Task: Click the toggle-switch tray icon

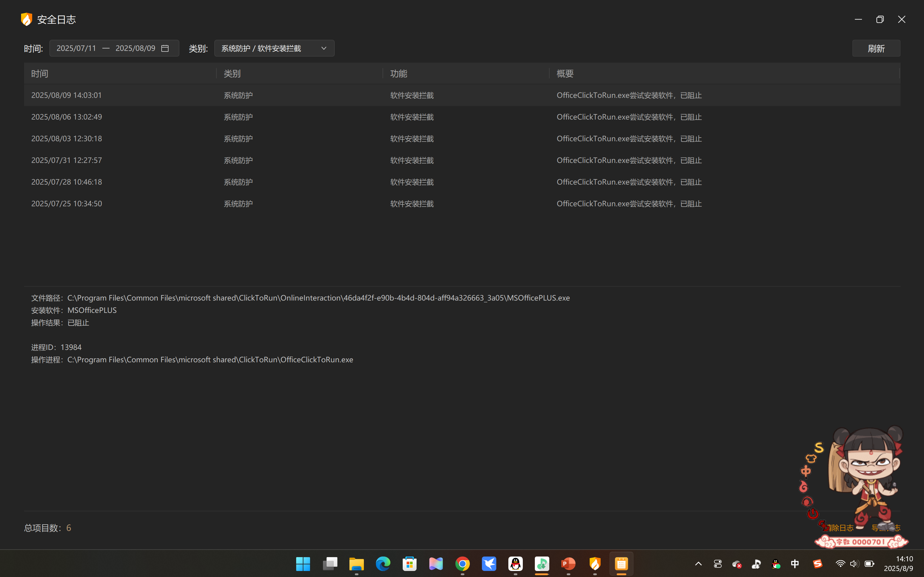Action: pyautogui.click(x=718, y=564)
